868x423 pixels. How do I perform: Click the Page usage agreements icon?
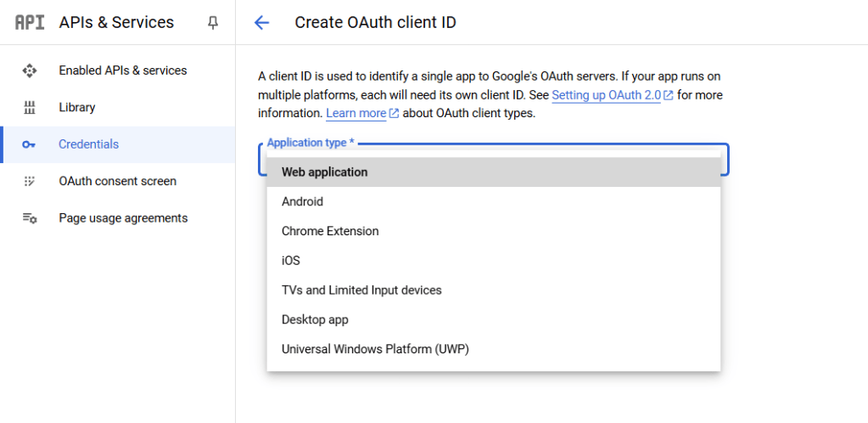pos(30,218)
